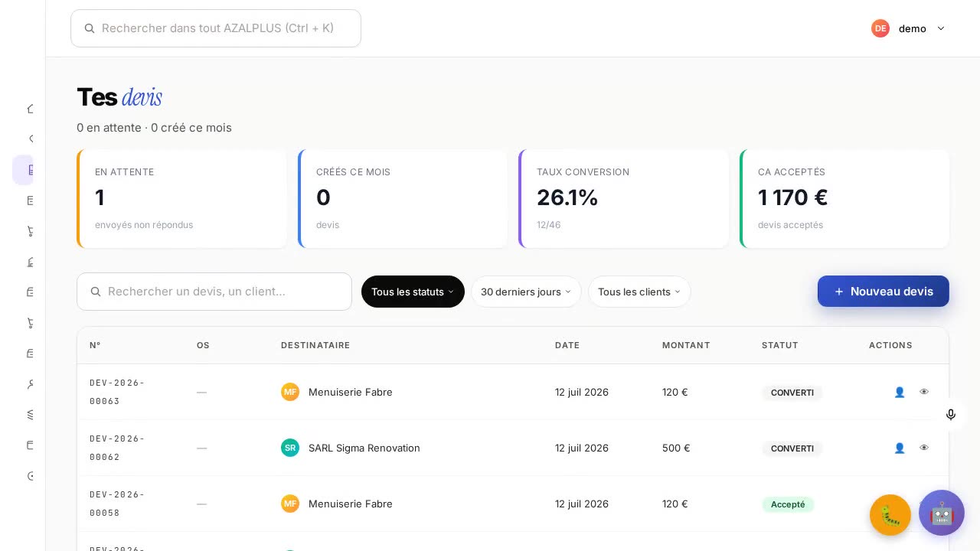Image resolution: width=980 pixels, height=551 pixels.
Task: Select quote number DEV-2026-00058
Action: 117,504
